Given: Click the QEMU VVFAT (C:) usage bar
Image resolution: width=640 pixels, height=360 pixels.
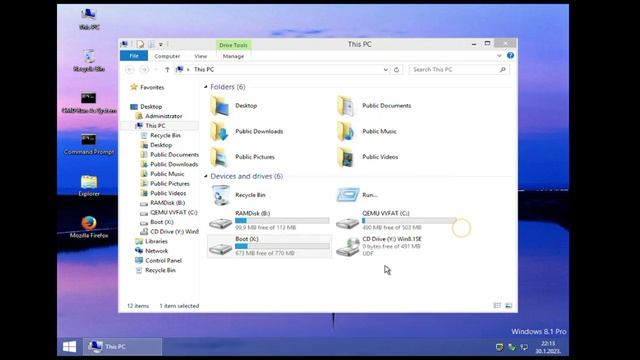Looking at the screenshot, I should pyautogui.click(x=409, y=220).
